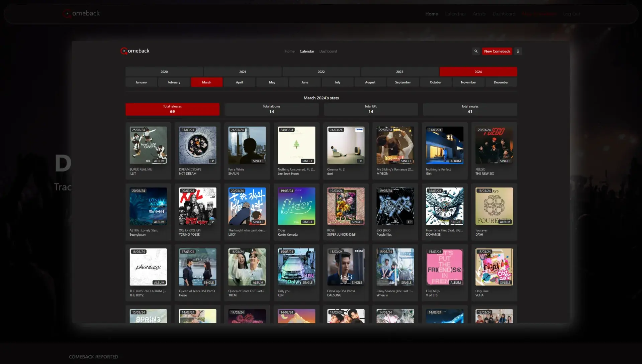Click the logout icon right of New Comeback

click(x=518, y=51)
